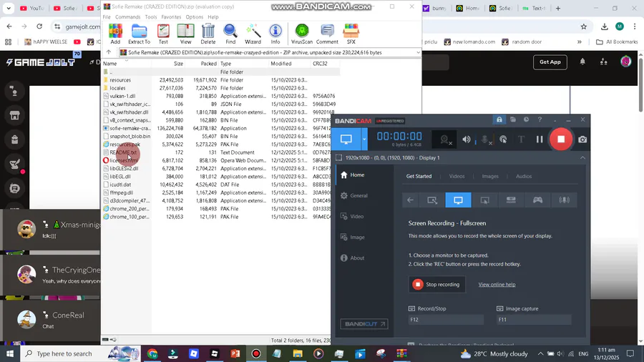Select game recording mode gamepad icon

(537, 200)
